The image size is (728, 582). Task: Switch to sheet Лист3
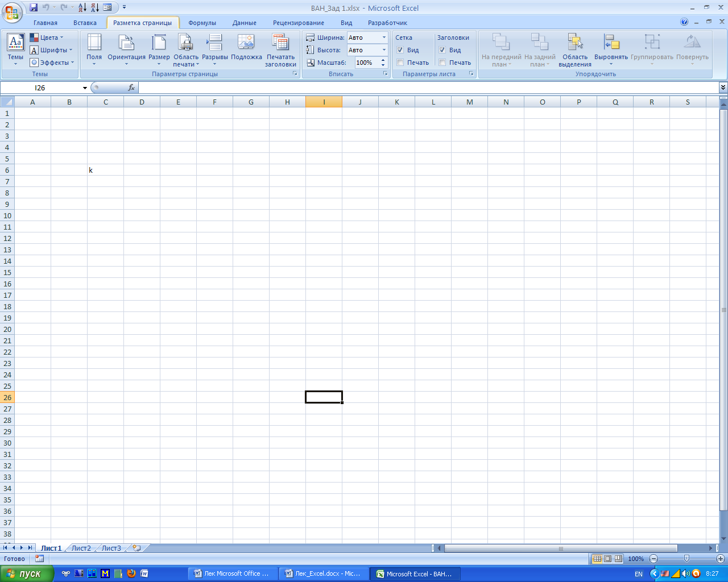pyautogui.click(x=111, y=548)
